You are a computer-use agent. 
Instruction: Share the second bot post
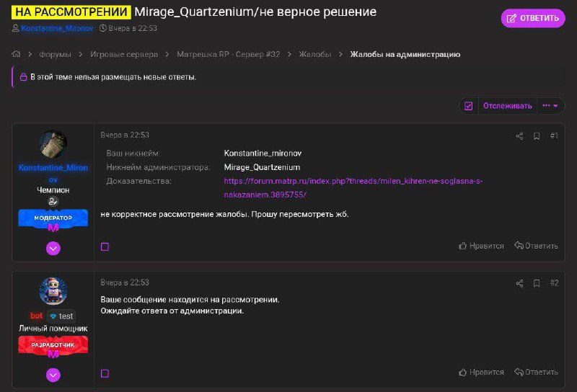click(519, 283)
